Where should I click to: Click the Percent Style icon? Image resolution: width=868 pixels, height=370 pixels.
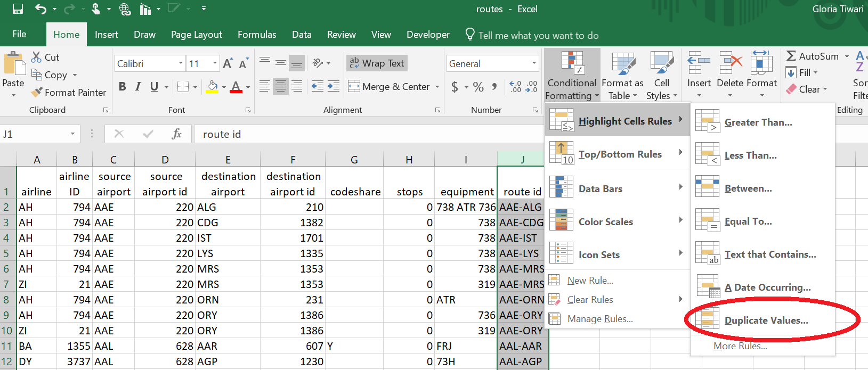point(478,87)
